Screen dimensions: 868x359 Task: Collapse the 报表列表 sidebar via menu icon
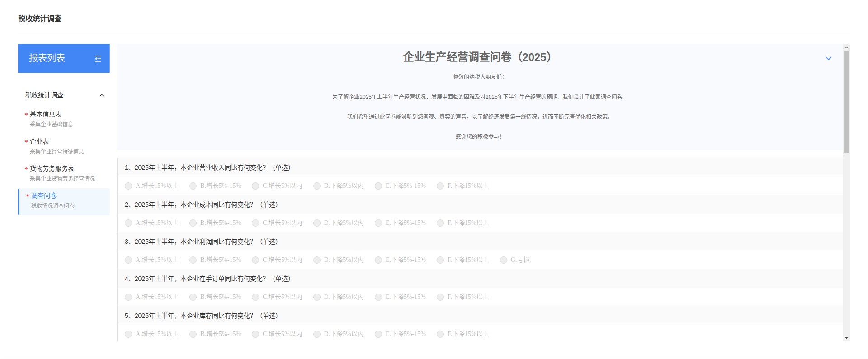point(98,59)
